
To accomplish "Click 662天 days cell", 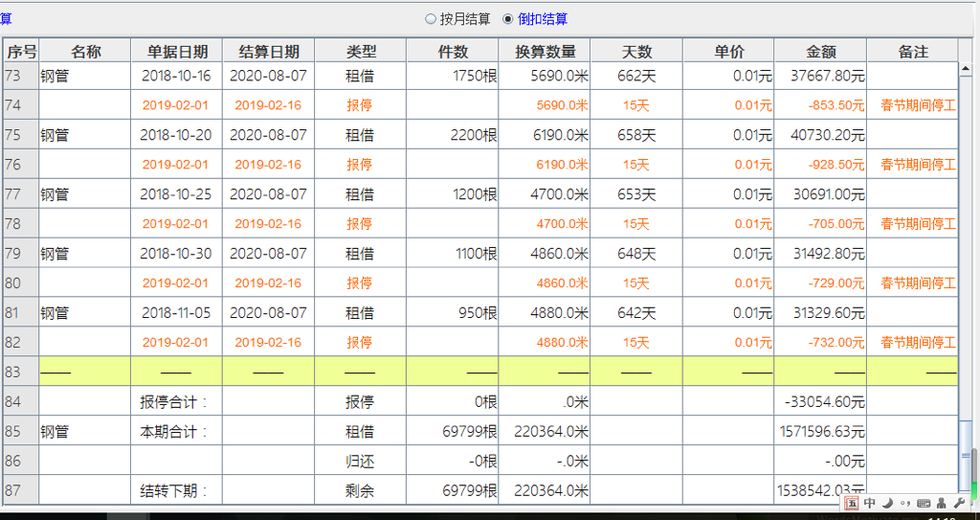I will tap(636, 76).
